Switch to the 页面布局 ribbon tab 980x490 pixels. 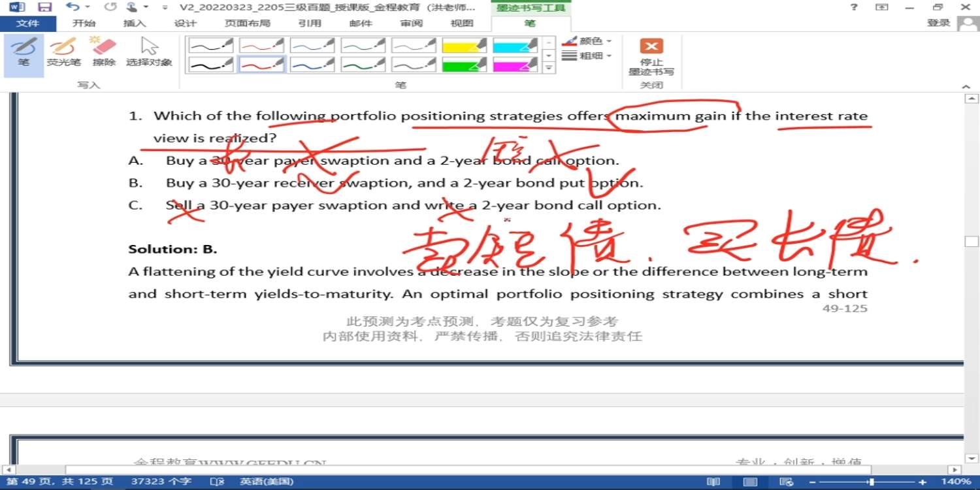click(248, 24)
